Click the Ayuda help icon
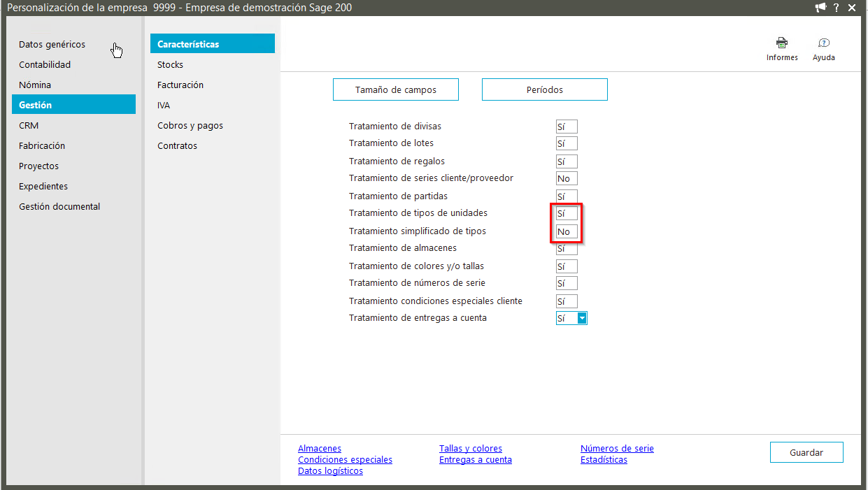Viewport: 868px width, 490px height. tap(823, 43)
